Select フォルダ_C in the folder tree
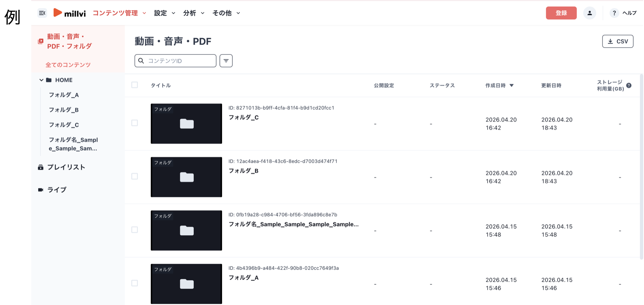Screen dimensions: 644x305 click(x=64, y=125)
